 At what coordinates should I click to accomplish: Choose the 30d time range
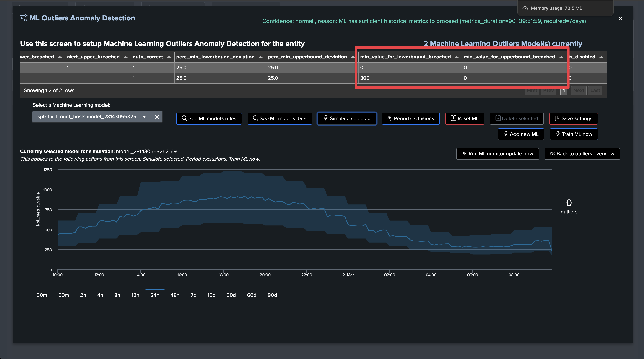231,295
